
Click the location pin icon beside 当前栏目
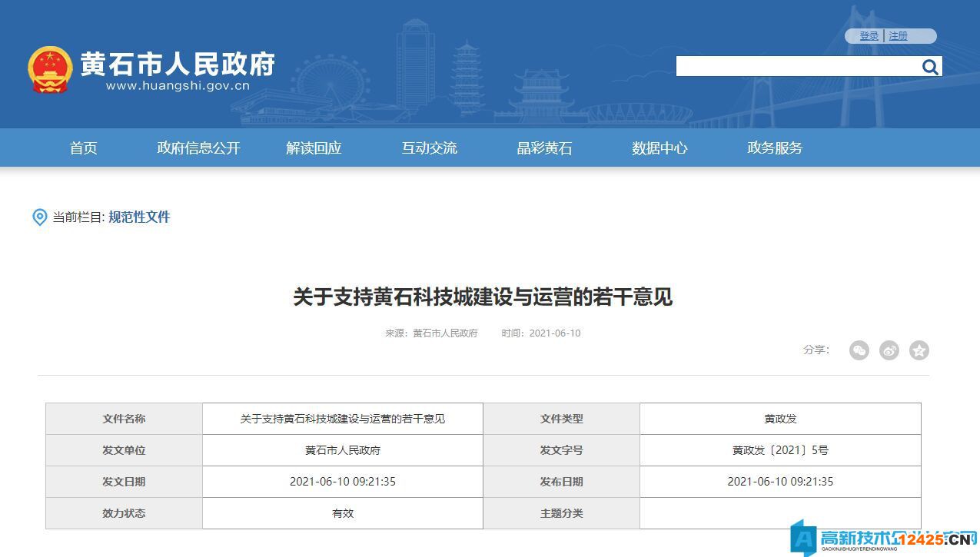[39, 217]
